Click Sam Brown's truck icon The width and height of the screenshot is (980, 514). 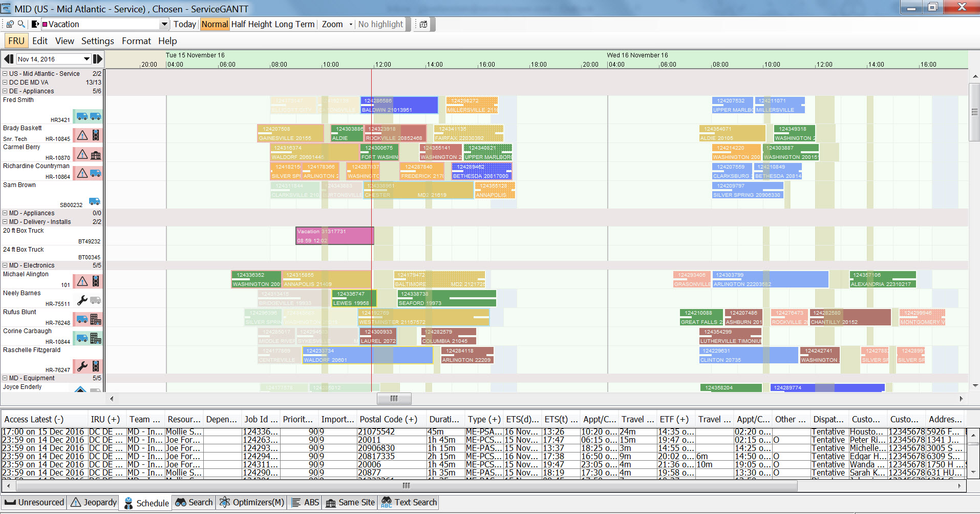click(95, 201)
